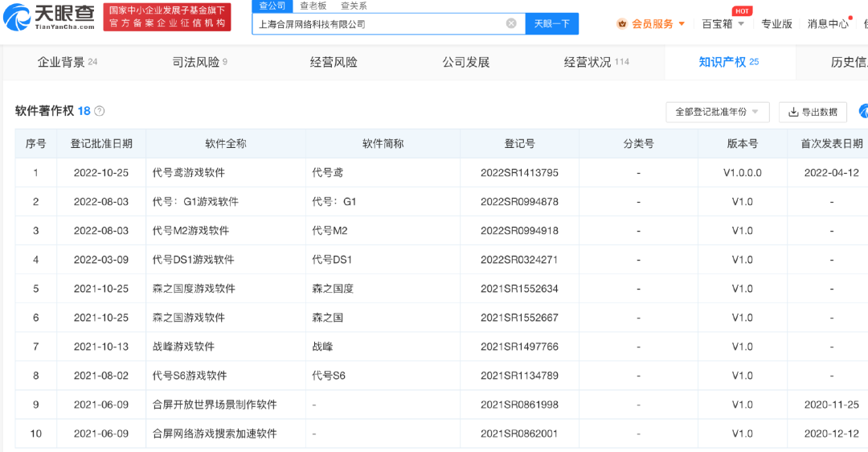The width and height of the screenshot is (868, 452).
Task: Click 合屏网络游戏搜索加速软件 in row 10
Action: coord(215,434)
